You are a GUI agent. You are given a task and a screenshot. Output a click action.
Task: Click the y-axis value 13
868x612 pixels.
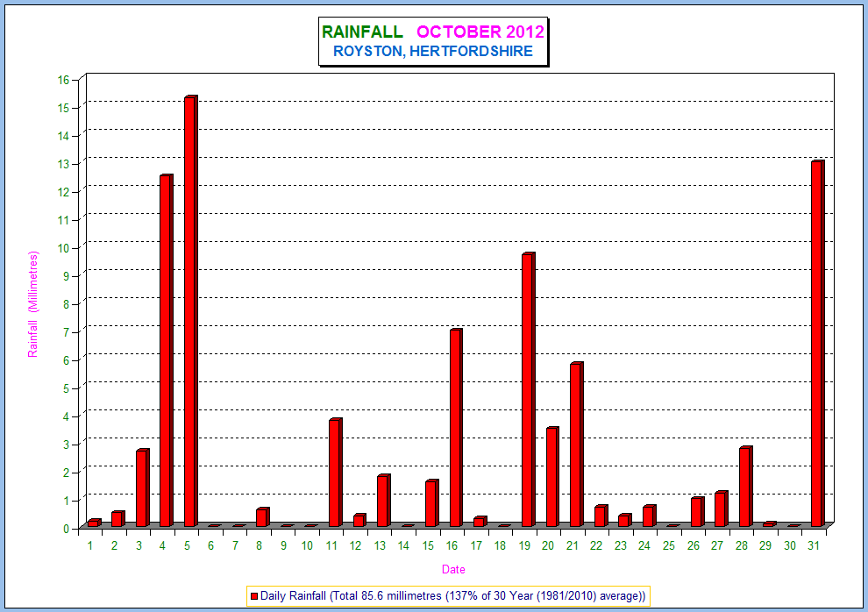coord(64,164)
